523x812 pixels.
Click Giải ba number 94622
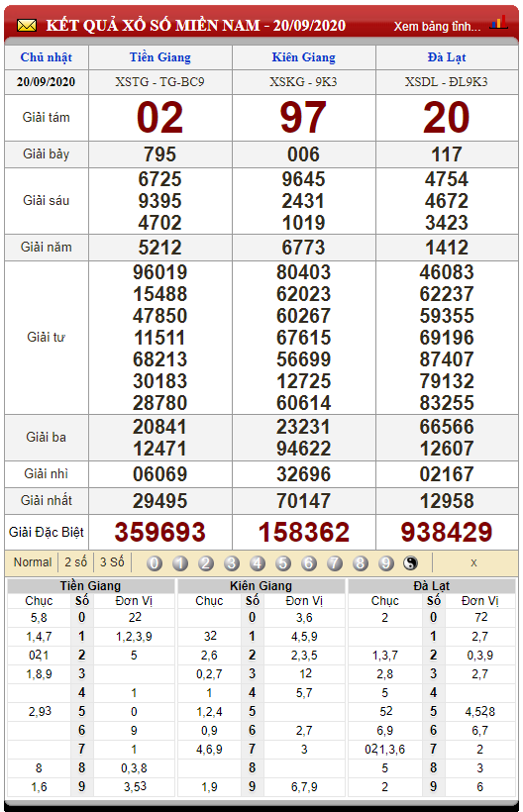304,449
